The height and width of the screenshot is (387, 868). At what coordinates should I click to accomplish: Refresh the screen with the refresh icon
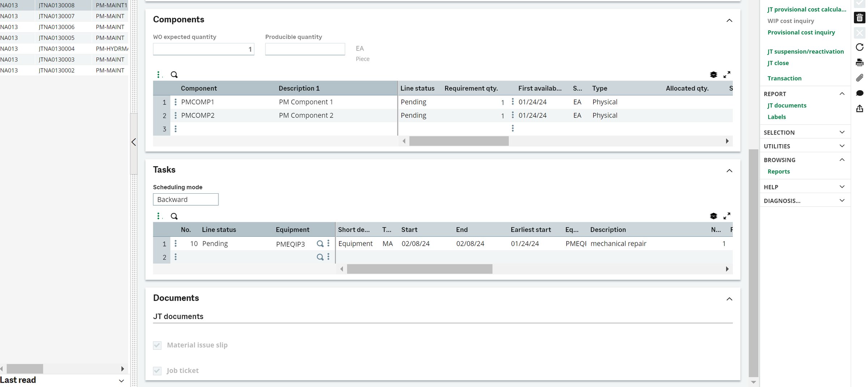tap(859, 47)
